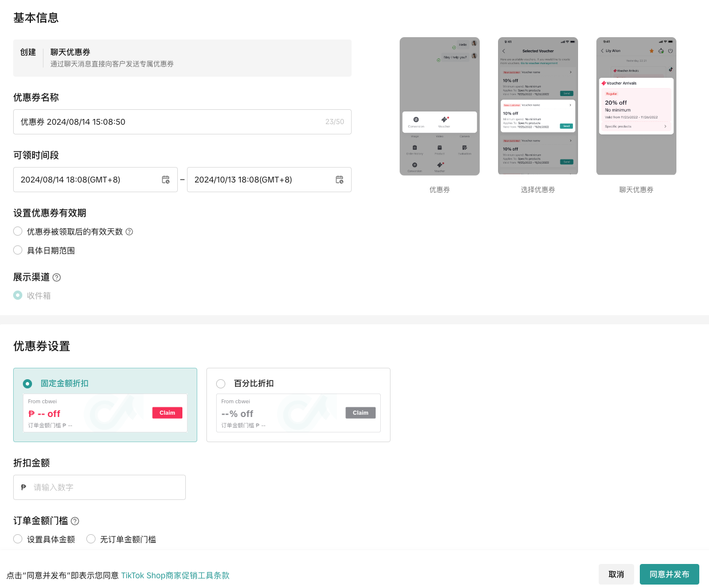Click help icon next to 展示渠道
Screen dimensions: 709x588
click(x=57, y=277)
